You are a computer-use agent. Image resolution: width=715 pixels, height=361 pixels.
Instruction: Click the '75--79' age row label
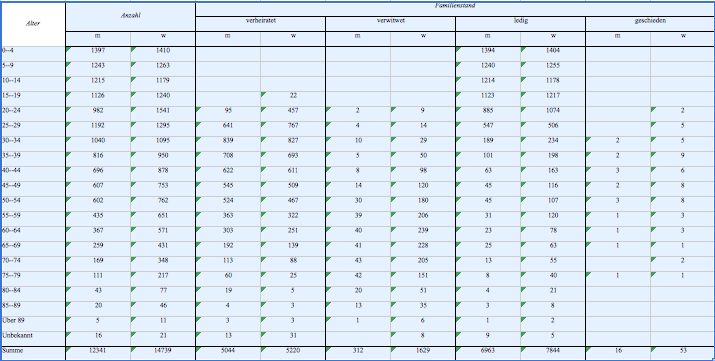[x=33, y=279]
